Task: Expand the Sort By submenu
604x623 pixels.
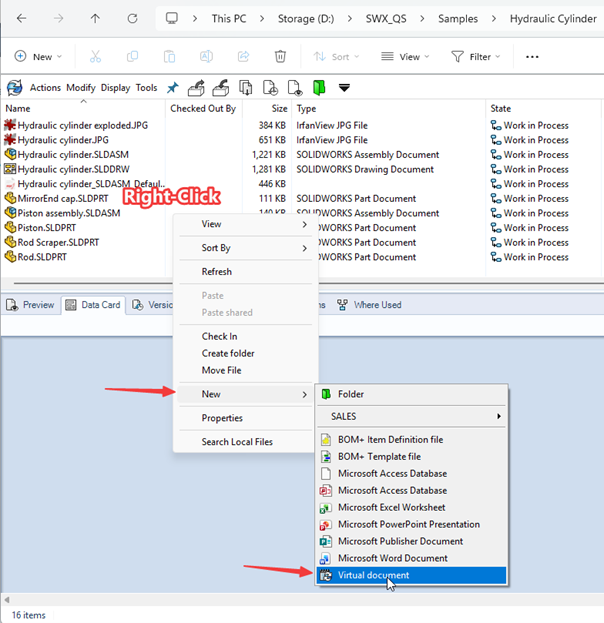Action: [246, 248]
